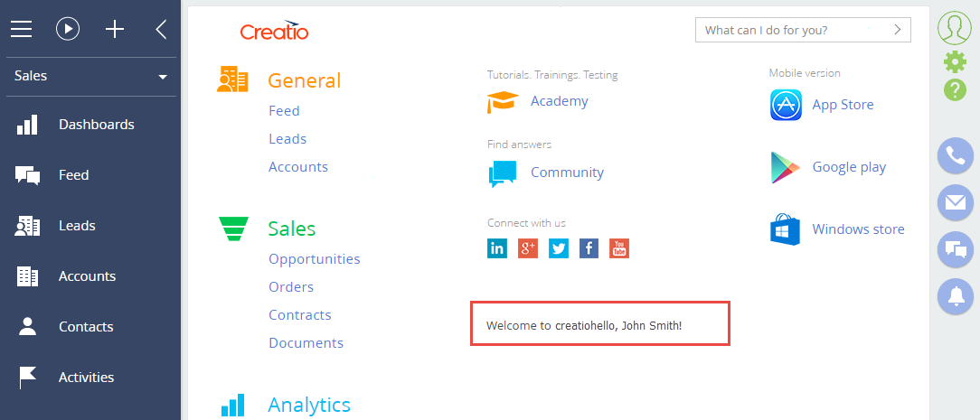The width and height of the screenshot is (980, 420).
Task: Submit command line with arrow button
Action: point(897,30)
